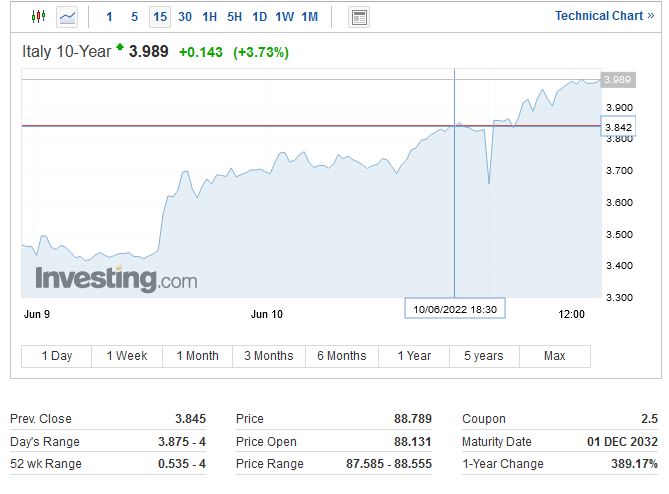Switch to the area line chart icon
Screen dimensions: 669x494
(67, 17)
